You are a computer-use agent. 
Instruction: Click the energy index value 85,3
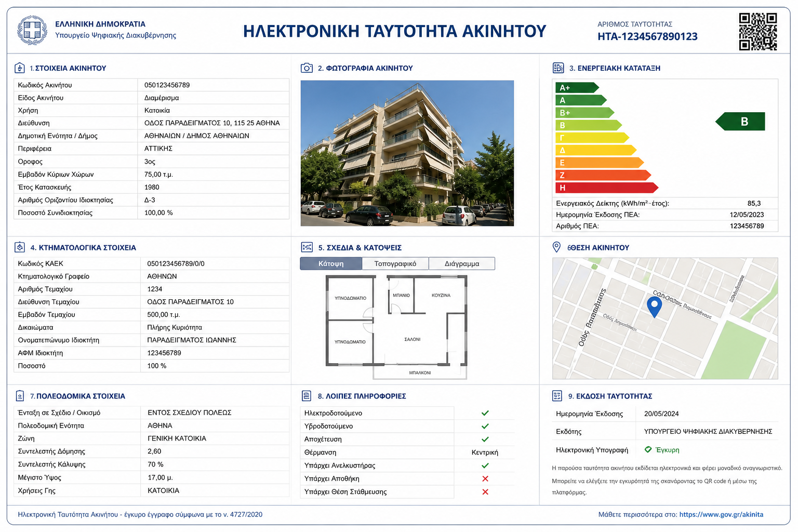coord(754,203)
